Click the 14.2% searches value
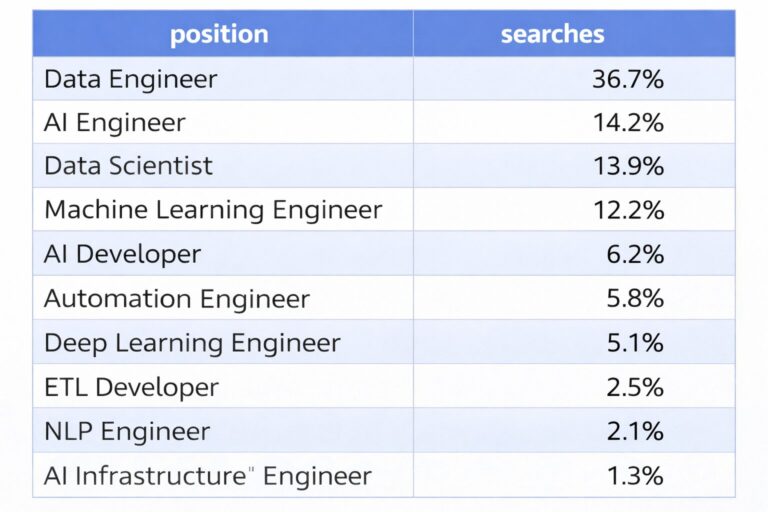 [627, 122]
